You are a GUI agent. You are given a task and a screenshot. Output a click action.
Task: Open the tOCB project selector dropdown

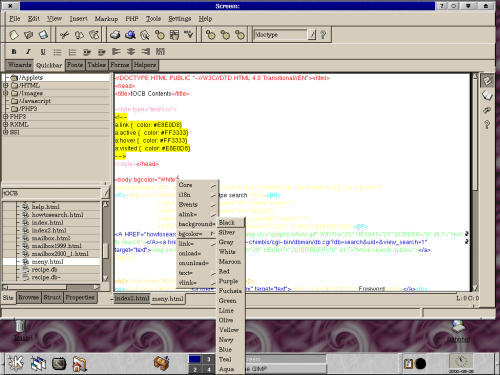(x=106, y=193)
